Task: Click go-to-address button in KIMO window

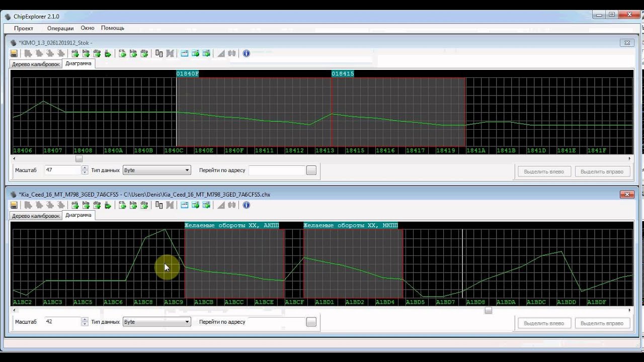Action: coord(311,170)
